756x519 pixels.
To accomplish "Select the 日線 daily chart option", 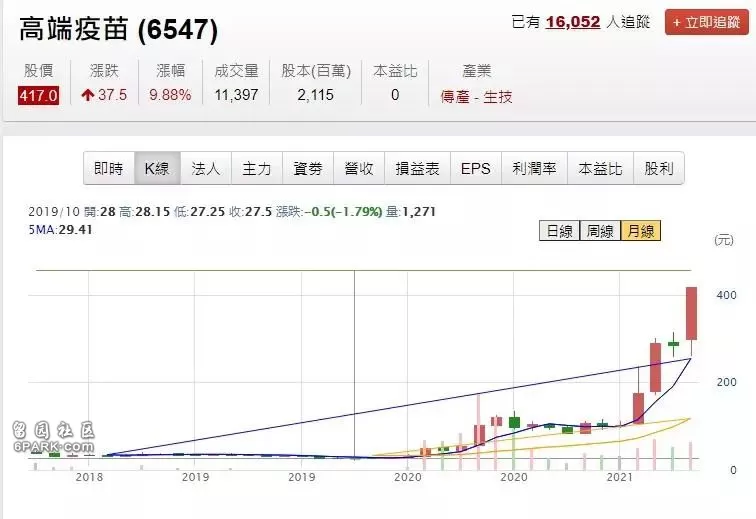I will pos(559,231).
